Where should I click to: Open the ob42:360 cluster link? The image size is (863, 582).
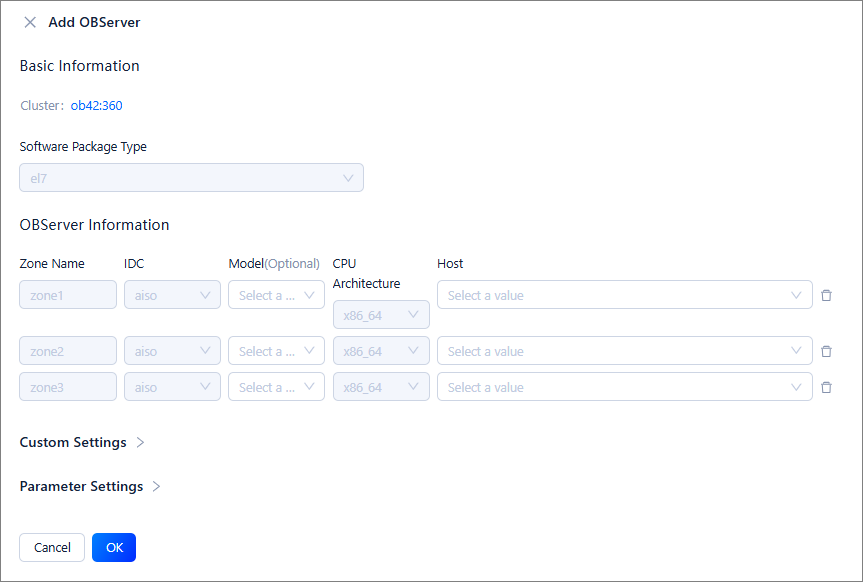[x=96, y=105]
